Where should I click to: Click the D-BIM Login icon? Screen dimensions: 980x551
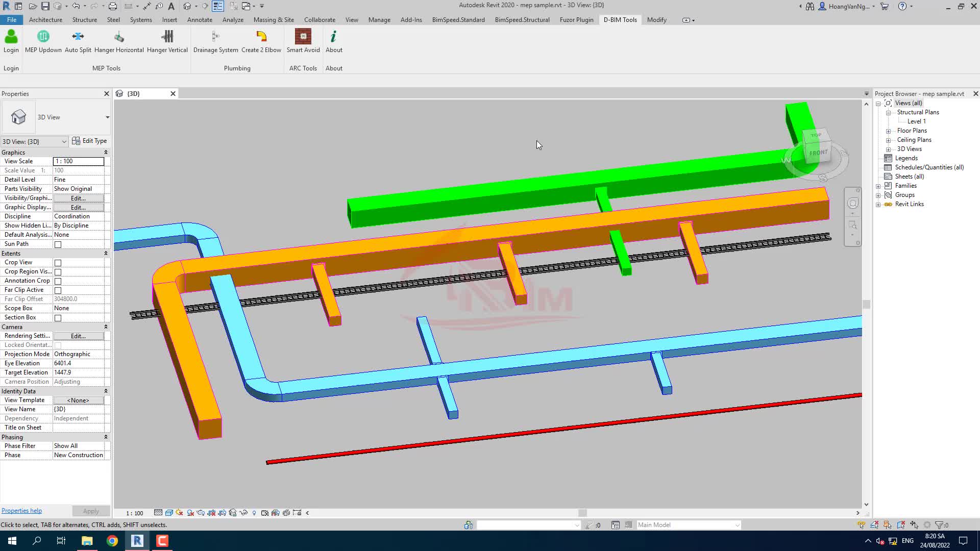click(x=11, y=41)
